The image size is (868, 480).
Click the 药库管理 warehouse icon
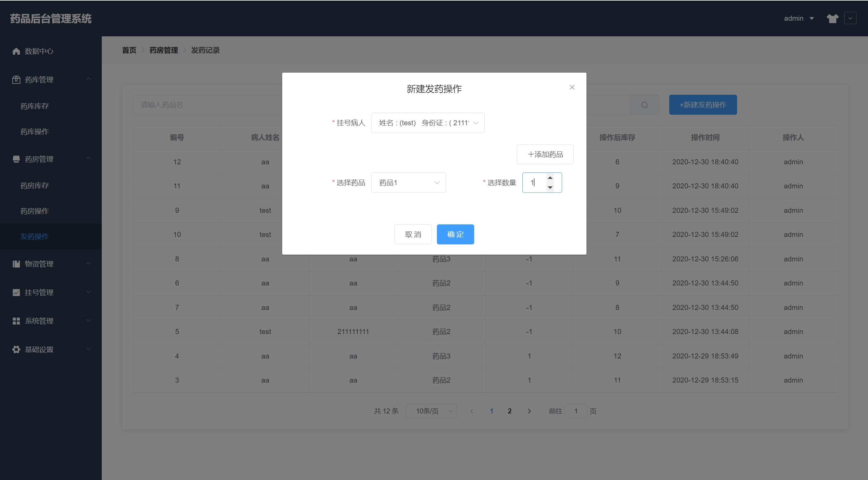point(16,80)
